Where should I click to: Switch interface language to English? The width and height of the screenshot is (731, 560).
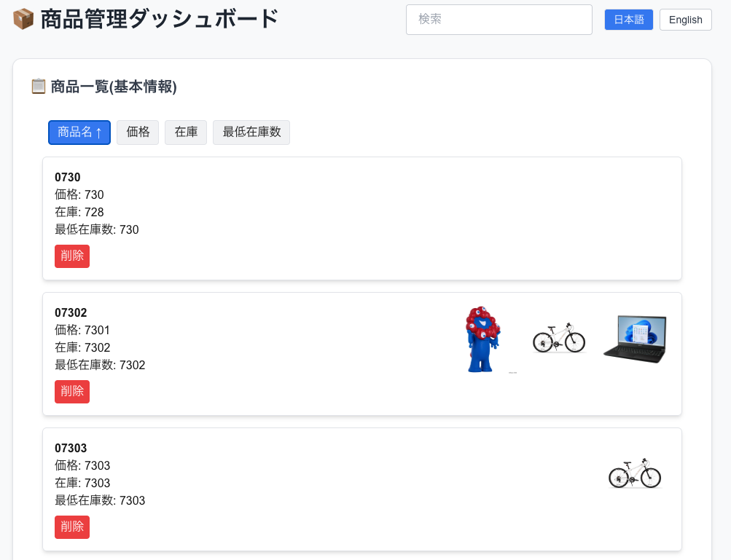coord(684,20)
